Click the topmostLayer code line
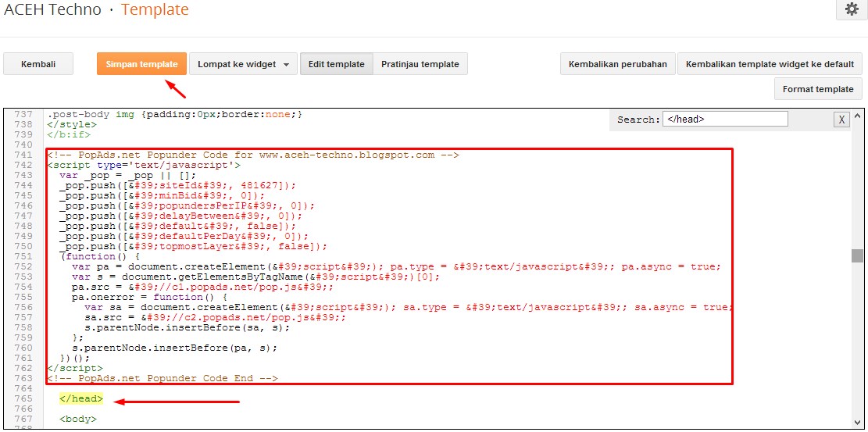 [x=193, y=246]
